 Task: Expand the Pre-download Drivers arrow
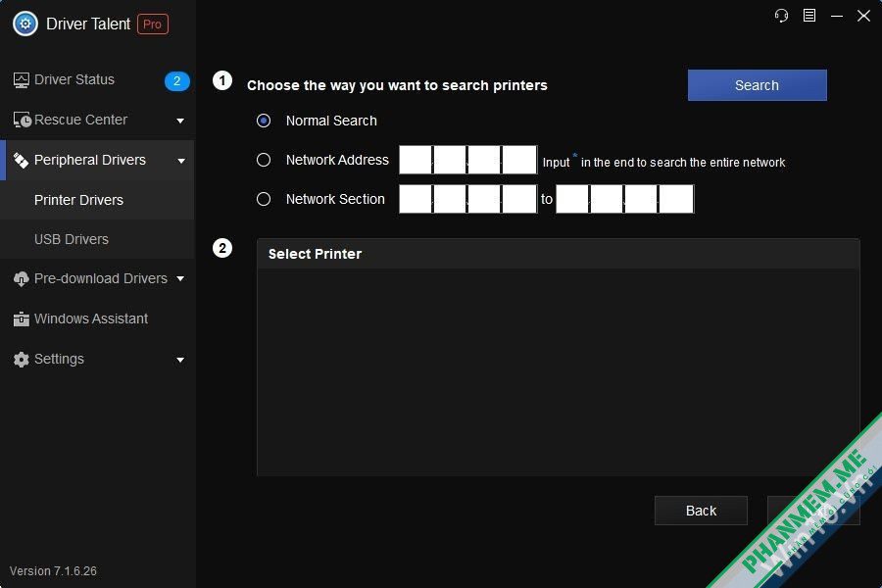click(180, 278)
